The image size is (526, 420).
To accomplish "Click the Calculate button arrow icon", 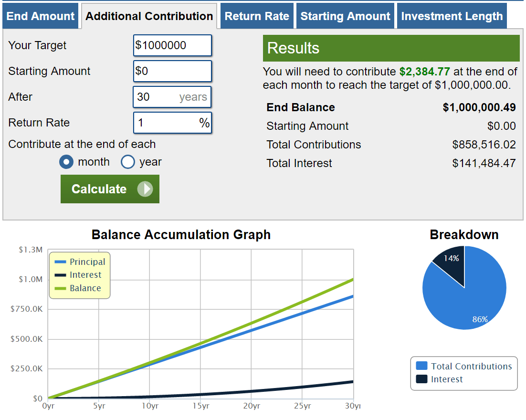I will pyautogui.click(x=145, y=189).
